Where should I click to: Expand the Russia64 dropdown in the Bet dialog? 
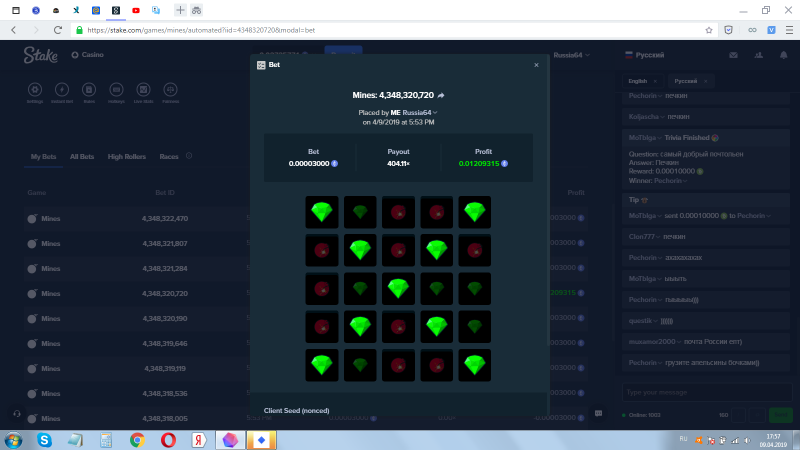pos(420,113)
